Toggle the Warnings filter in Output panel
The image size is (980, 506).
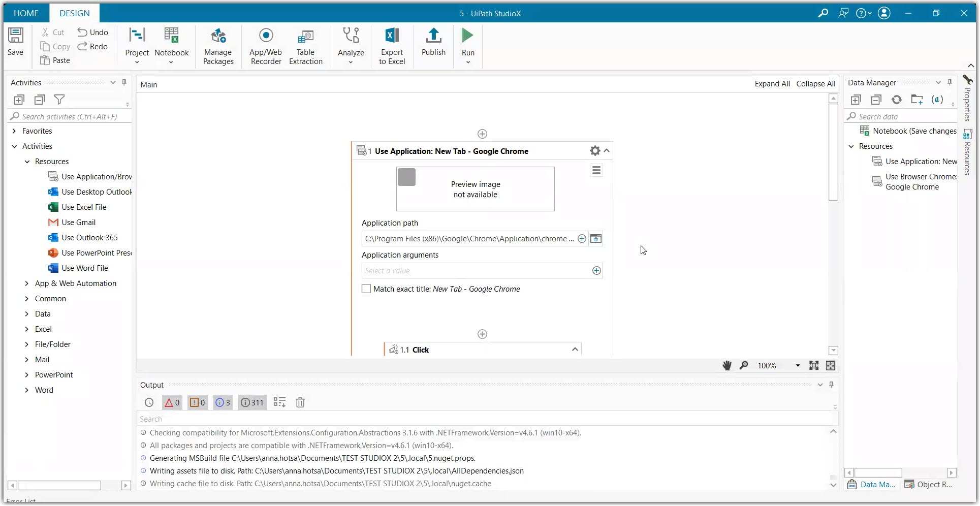(x=197, y=402)
